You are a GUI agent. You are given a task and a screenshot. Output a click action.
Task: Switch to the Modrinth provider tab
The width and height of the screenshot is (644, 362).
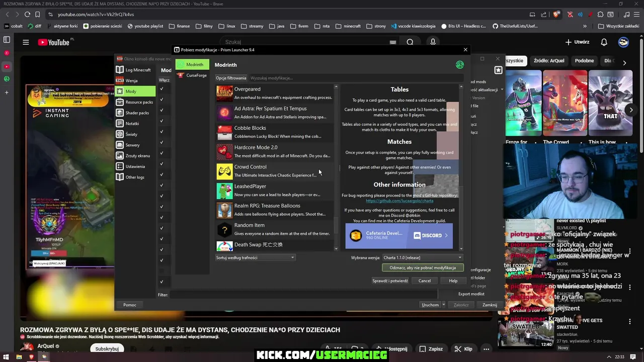192,64
